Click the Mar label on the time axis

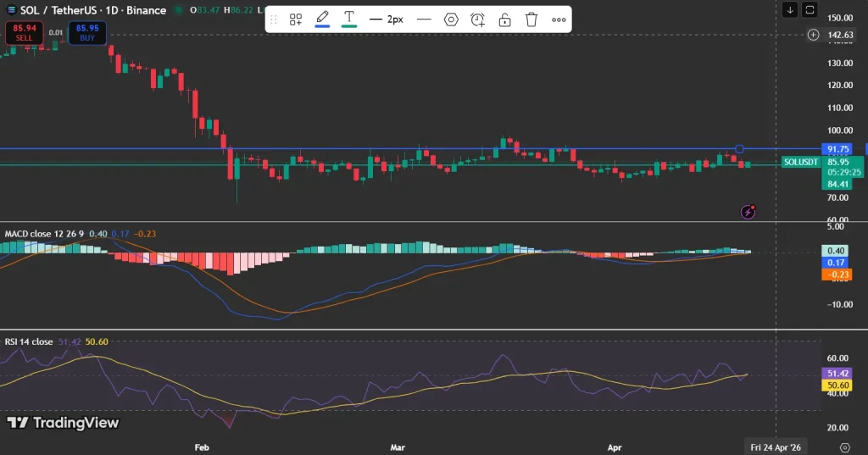(398, 447)
